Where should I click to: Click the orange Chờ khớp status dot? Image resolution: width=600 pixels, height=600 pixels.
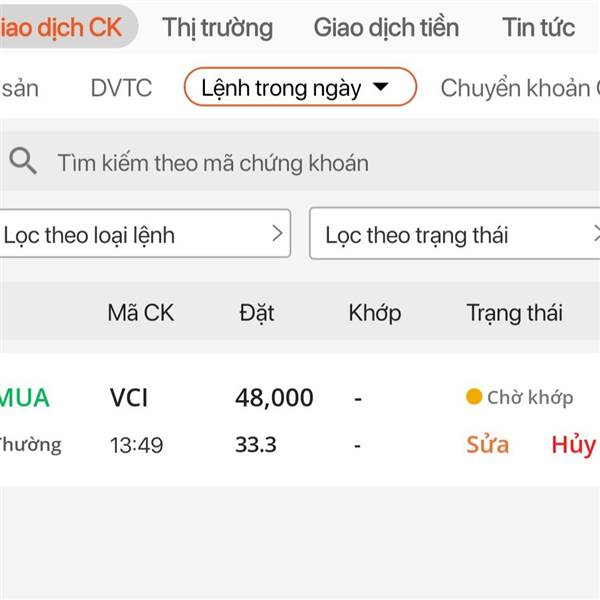pyautogui.click(x=474, y=397)
